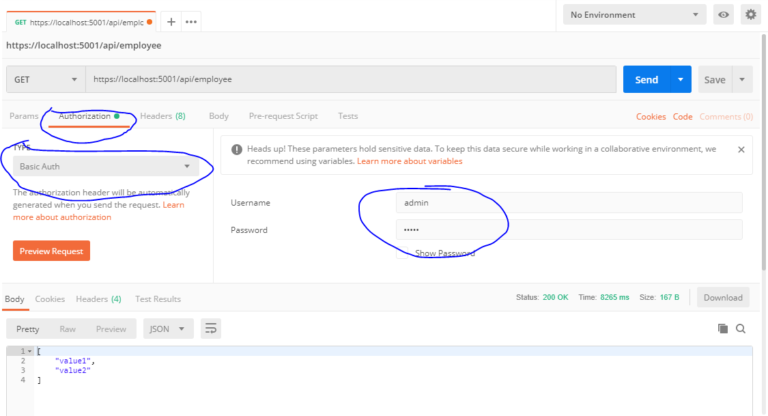The height and width of the screenshot is (416, 768).
Task: Expand the JSON format dropdown
Action: pyautogui.click(x=169, y=328)
